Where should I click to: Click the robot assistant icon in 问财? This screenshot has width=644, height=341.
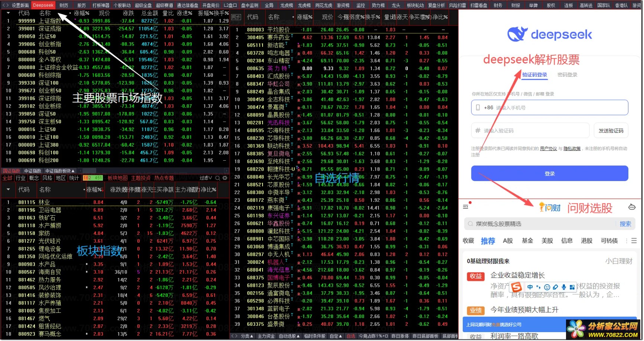632,207
